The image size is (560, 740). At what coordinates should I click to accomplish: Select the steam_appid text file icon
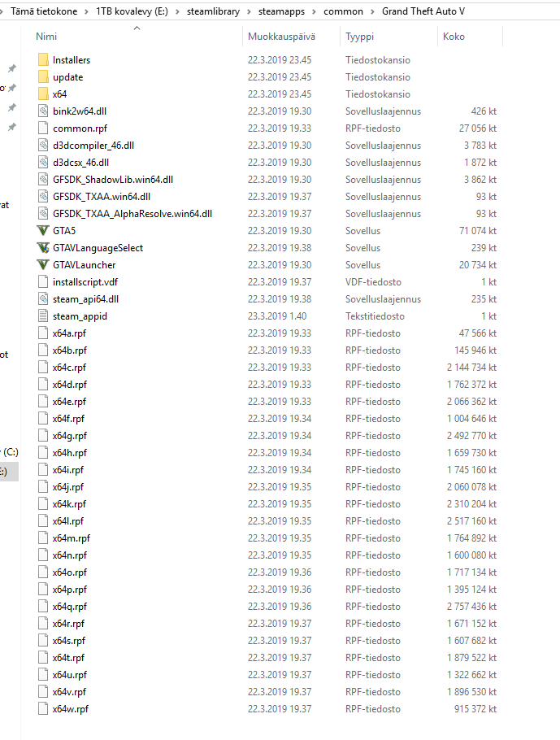(x=43, y=316)
